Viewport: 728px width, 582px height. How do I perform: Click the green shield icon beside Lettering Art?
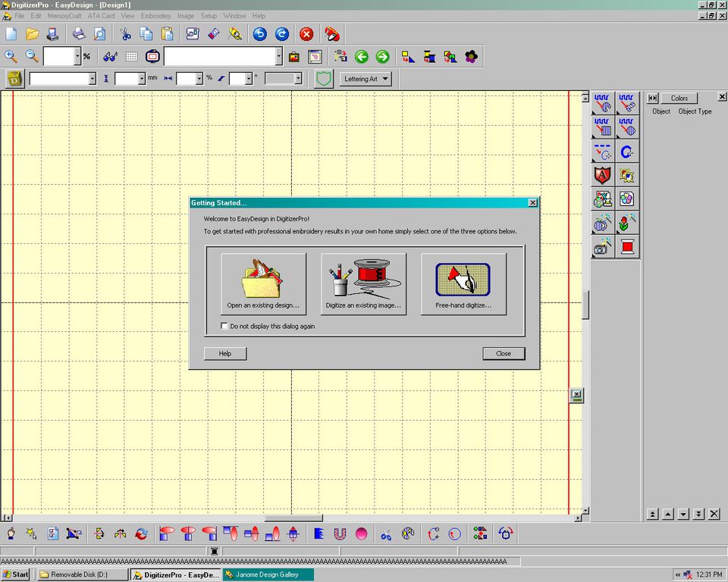[324, 79]
